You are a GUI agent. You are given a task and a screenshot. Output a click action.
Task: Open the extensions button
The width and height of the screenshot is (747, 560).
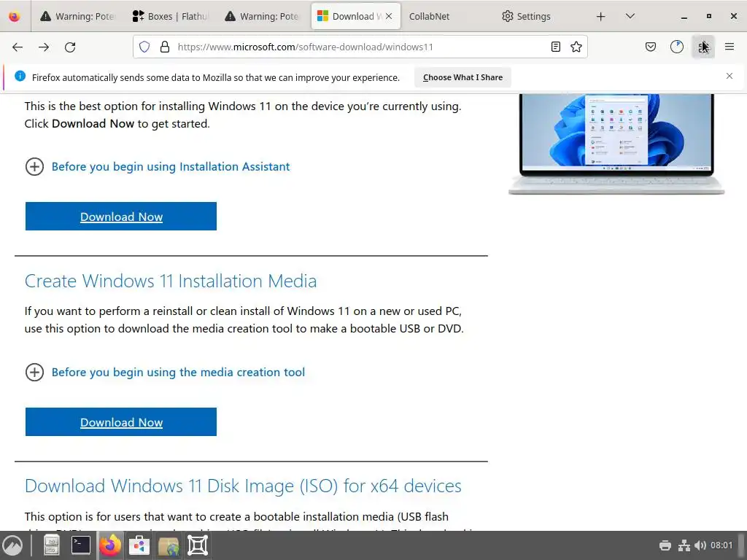pos(703,47)
